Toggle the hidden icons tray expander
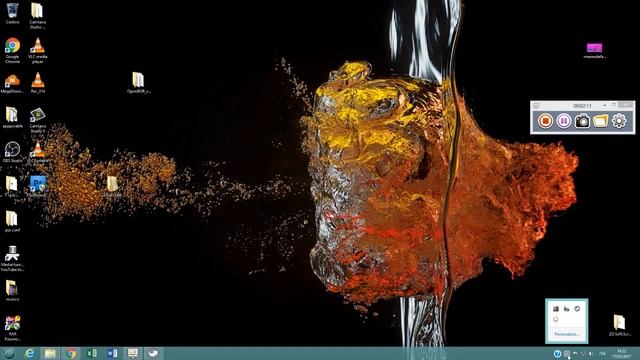 click(x=567, y=353)
